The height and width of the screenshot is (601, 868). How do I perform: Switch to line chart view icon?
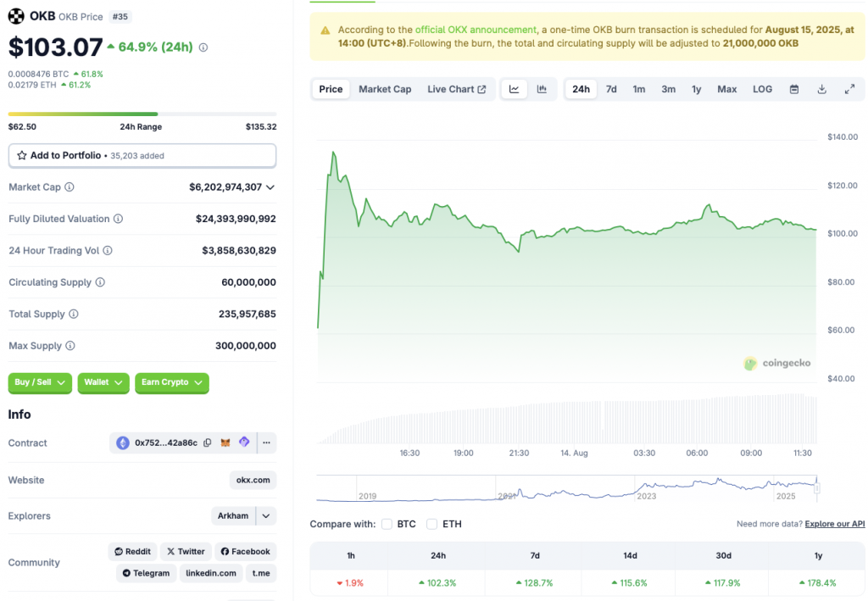515,89
